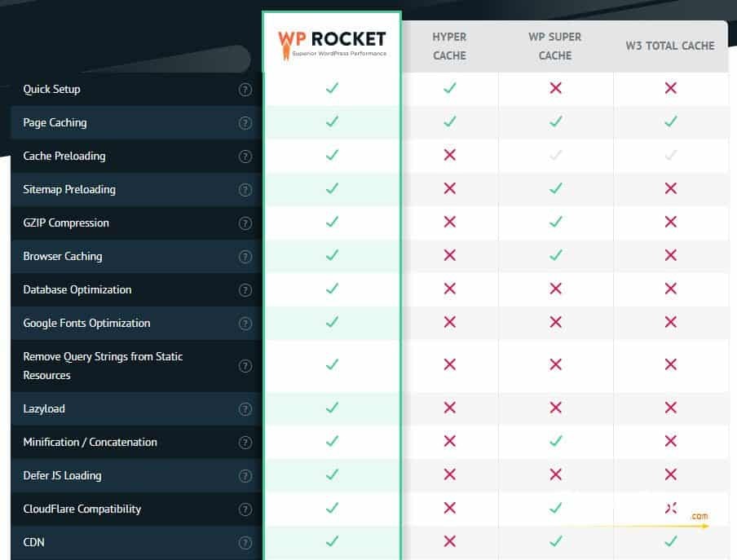Click the GZIP Compression feature label
This screenshot has height=560, width=737.
[66, 223]
